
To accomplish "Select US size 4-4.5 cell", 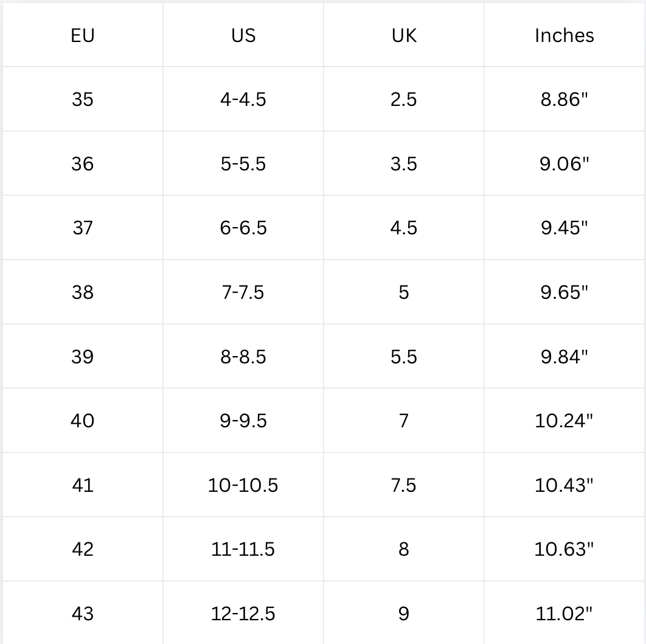I will coord(243,99).
